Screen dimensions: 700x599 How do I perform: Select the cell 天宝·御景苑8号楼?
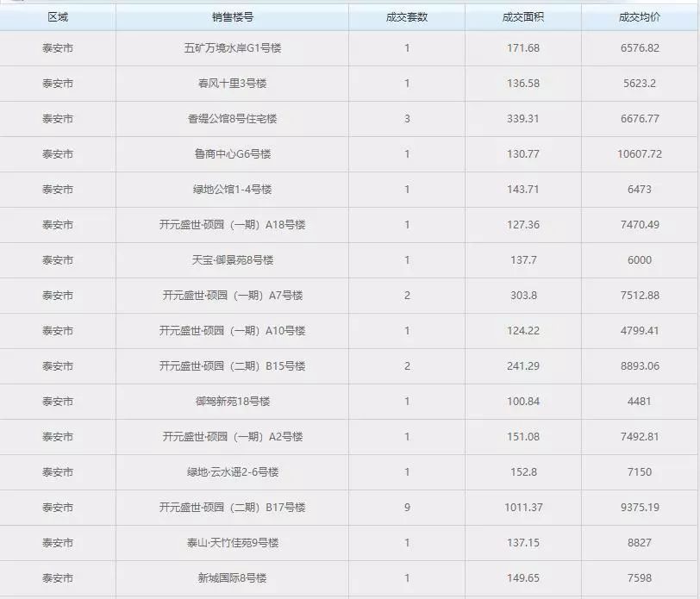(x=233, y=259)
